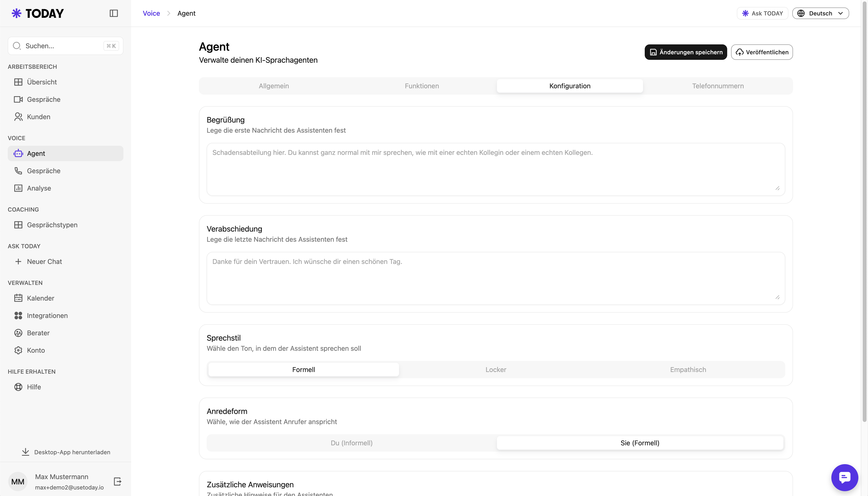The image size is (868, 496).
Task: Click the Voice breadcrumb link
Action: tap(151, 13)
